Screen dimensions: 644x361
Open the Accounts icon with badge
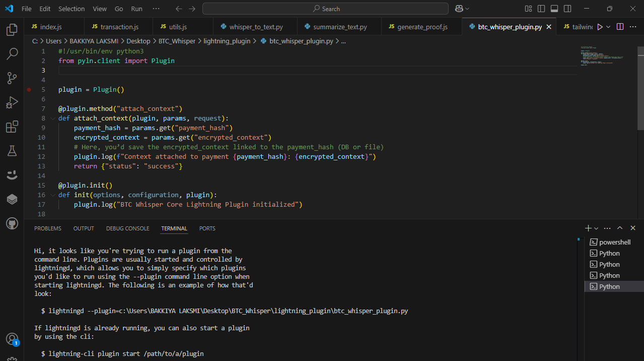(12, 339)
